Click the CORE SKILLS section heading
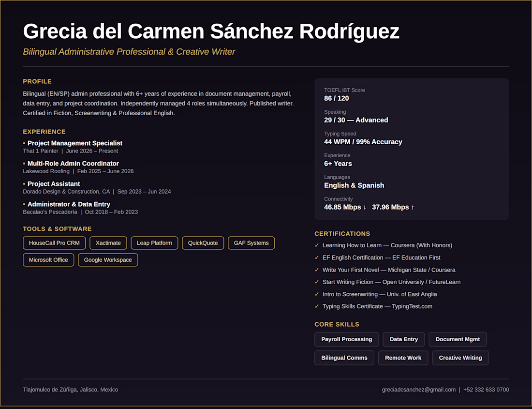 coord(337,324)
